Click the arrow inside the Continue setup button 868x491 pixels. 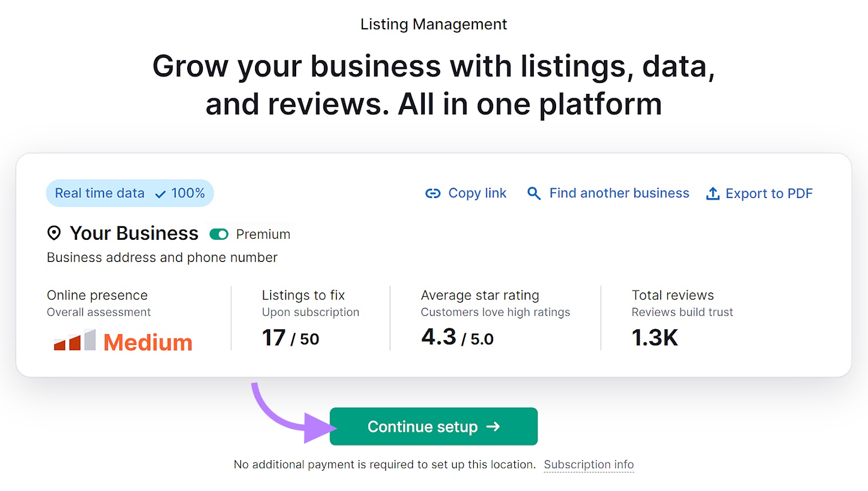(494, 427)
